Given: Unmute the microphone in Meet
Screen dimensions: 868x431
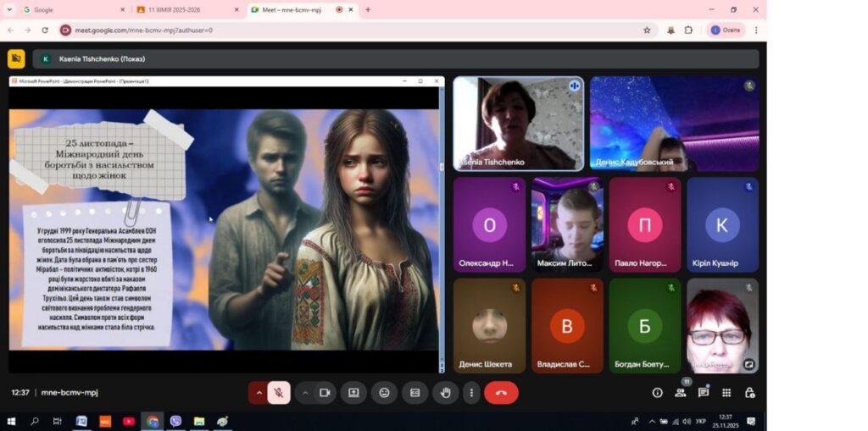Looking at the screenshot, I should tap(279, 393).
